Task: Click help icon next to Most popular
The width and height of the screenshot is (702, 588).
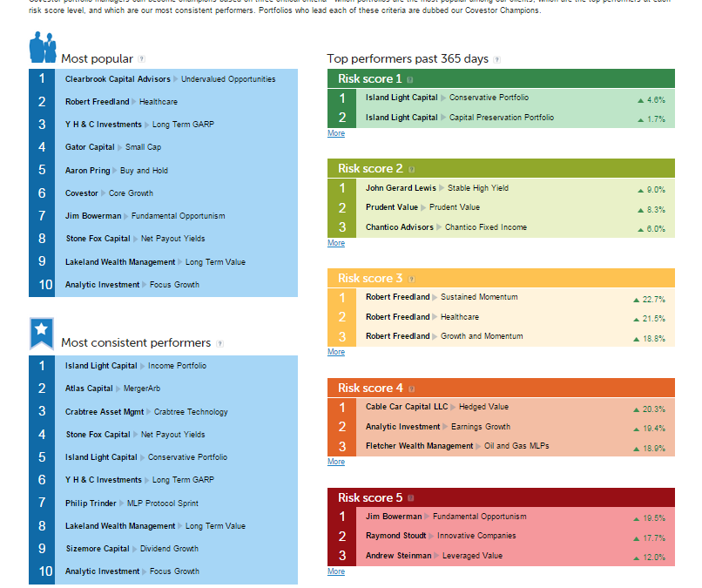Action: coord(142,59)
